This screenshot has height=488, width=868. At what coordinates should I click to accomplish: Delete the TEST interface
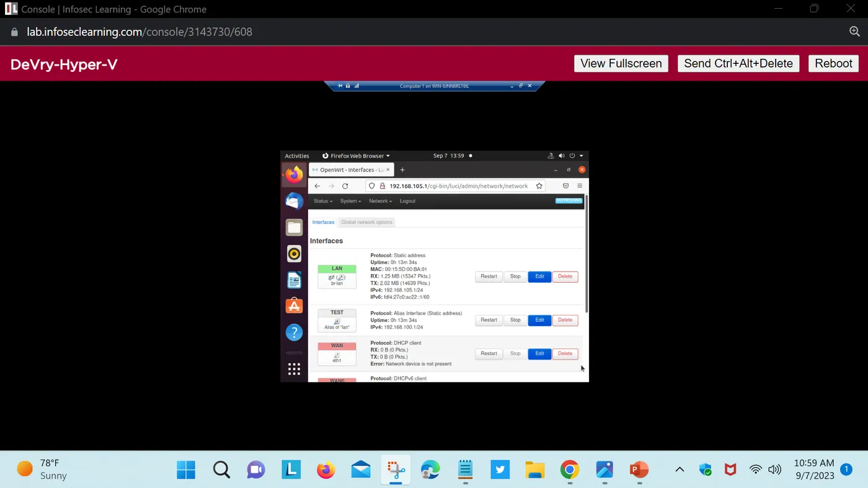tap(565, 320)
